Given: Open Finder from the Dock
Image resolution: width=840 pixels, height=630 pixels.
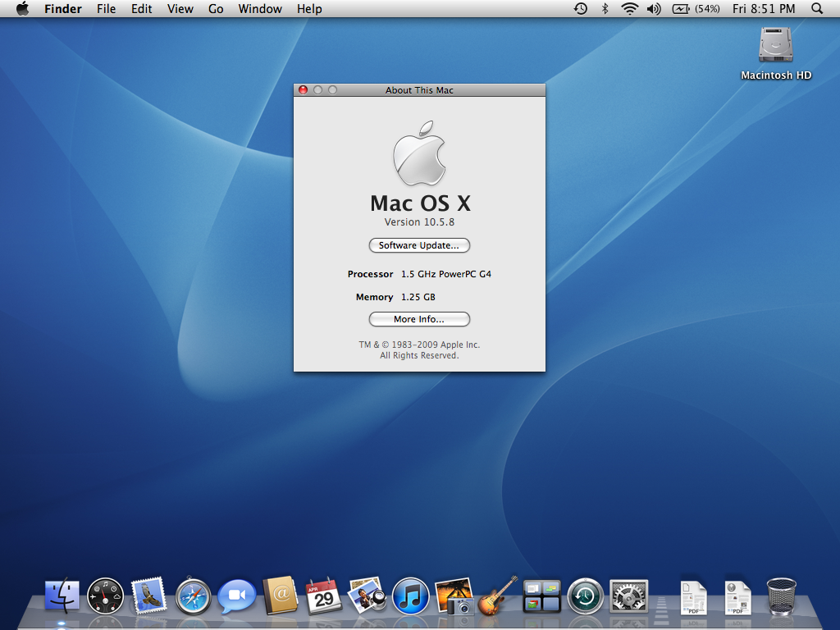Looking at the screenshot, I should coord(62,596).
